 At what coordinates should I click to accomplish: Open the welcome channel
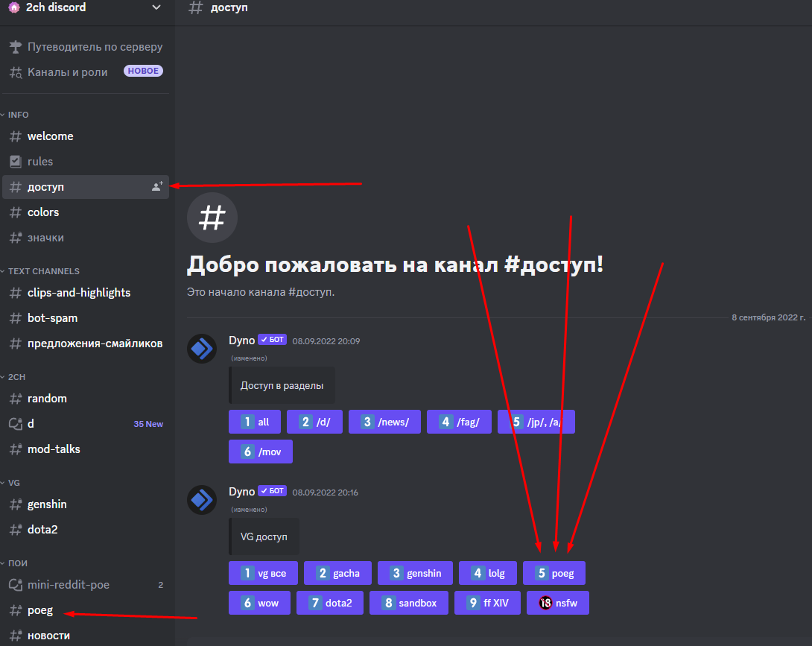pos(86,136)
